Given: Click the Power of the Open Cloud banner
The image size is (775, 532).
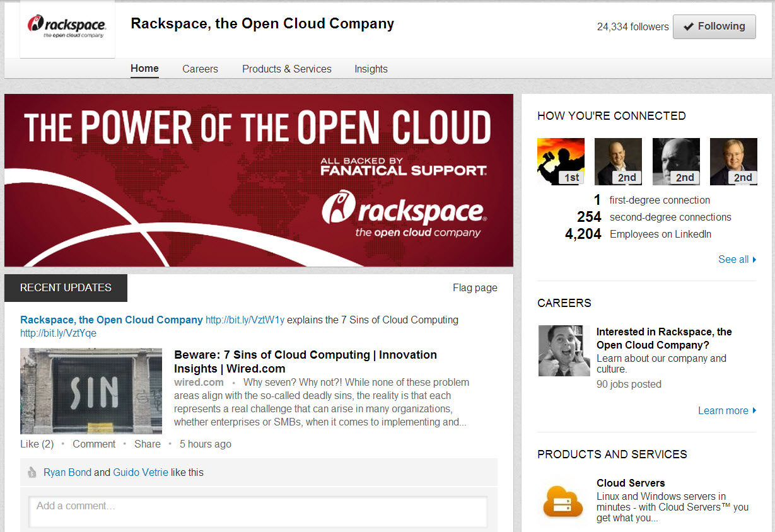Looking at the screenshot, I should [259, 180].
